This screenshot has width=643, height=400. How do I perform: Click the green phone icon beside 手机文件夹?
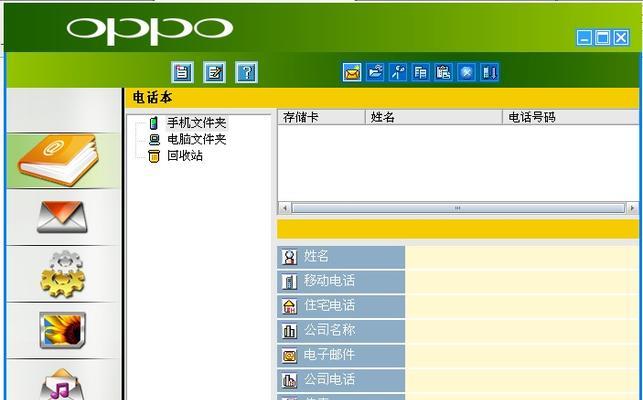click(154, 123)
